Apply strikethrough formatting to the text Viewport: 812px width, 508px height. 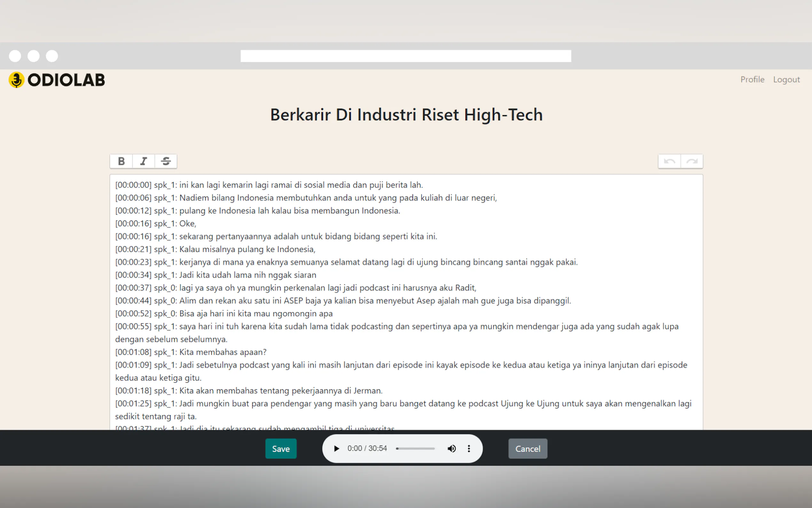[166, 161]
